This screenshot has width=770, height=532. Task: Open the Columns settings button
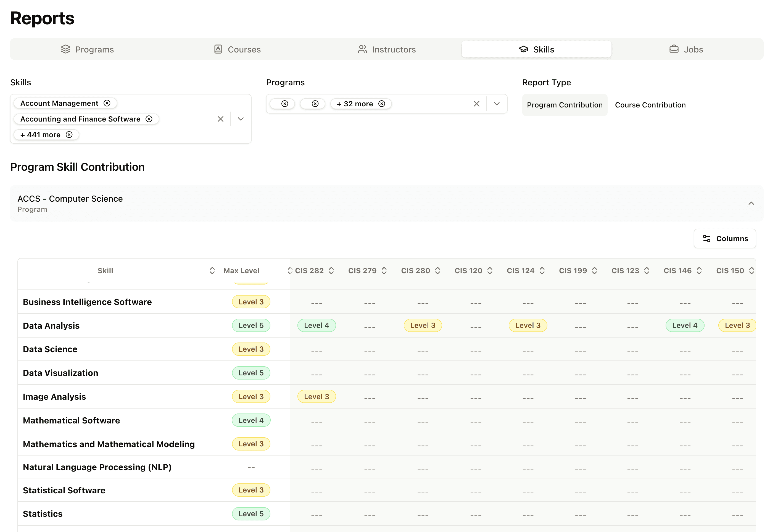pyautogui.click(x=724, y=239)
